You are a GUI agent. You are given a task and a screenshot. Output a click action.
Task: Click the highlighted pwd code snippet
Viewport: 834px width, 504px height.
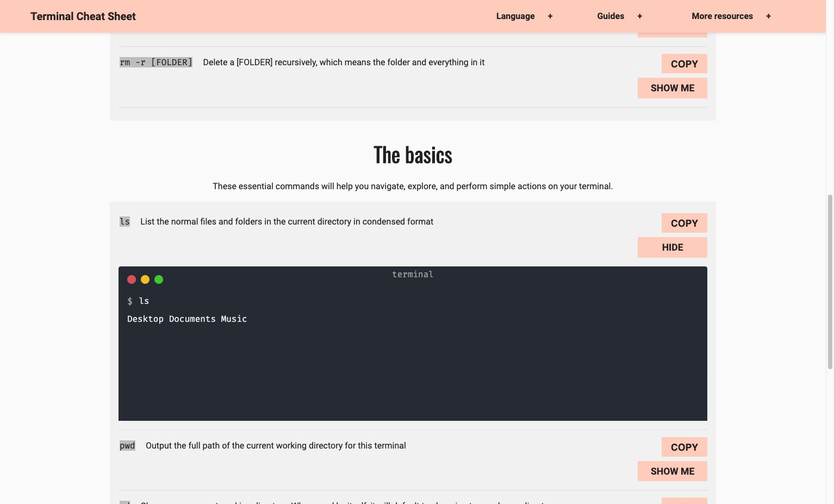(127, 445)
